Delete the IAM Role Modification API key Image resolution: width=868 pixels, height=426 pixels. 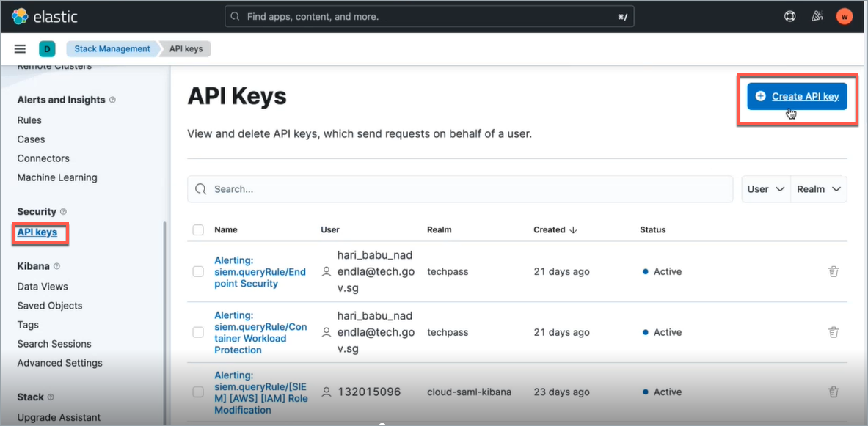[x=833, y=392]
